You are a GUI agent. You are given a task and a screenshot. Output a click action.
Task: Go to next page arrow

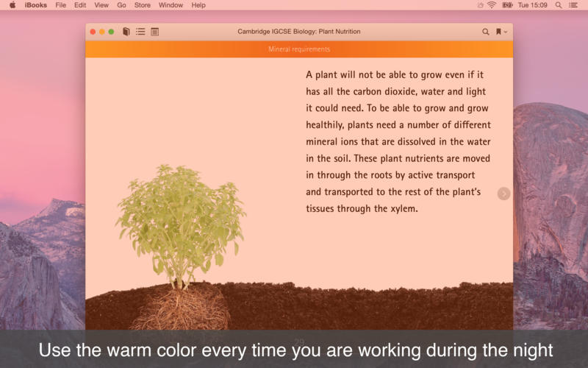[x=503, y=194]
